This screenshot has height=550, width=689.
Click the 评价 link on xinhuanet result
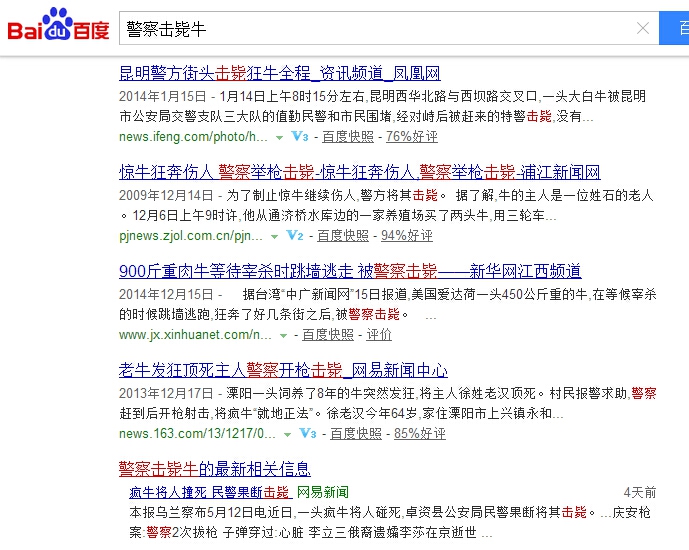(x=379, y=335)
